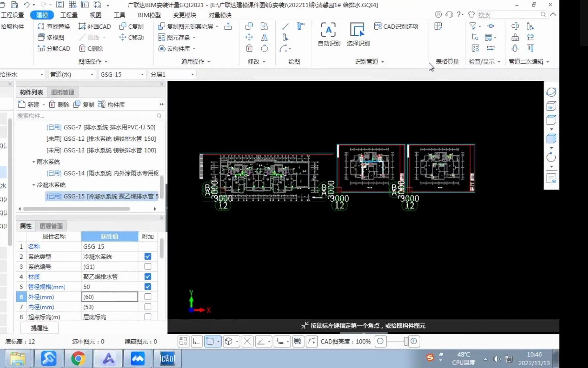Click the orthogonal mode icon in status bar
This screenshot has width=588, height=368.
[x=197, y=341]
